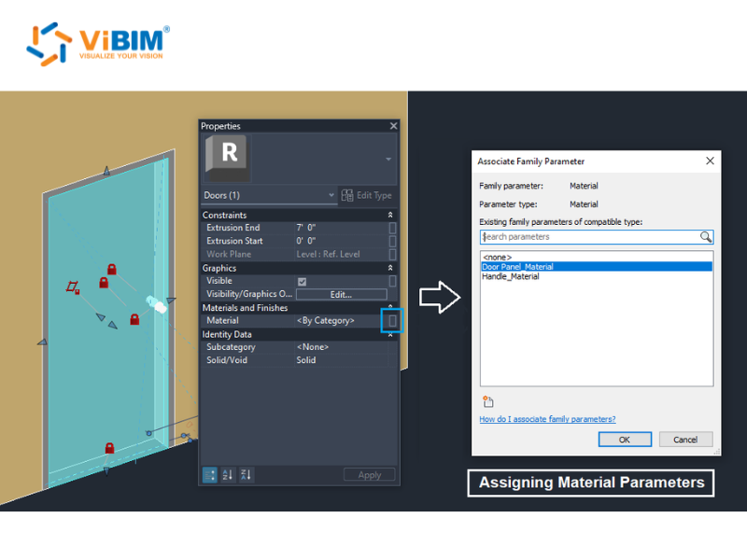Screen dimensions: 747x560
Task: Click the Apply button in Properties
Action: point(369,475)
